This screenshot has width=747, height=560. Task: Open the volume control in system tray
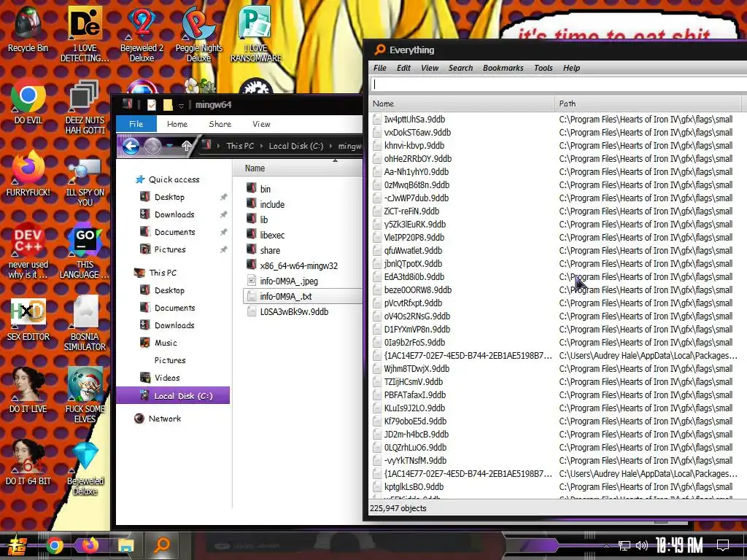click(642, 545)
